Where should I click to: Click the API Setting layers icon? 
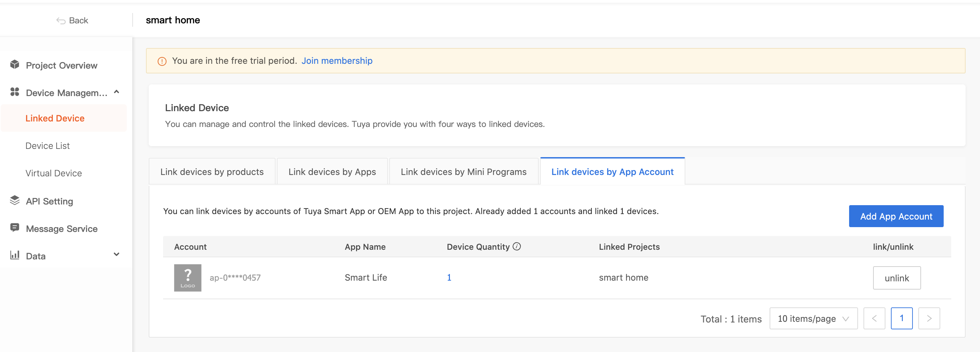click(15, 200)
